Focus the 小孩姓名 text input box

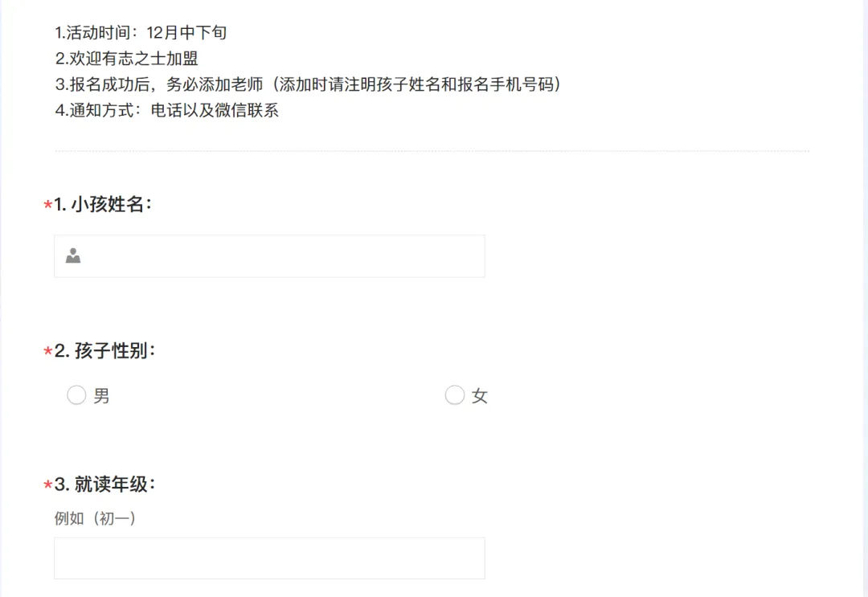pos(281,256)
